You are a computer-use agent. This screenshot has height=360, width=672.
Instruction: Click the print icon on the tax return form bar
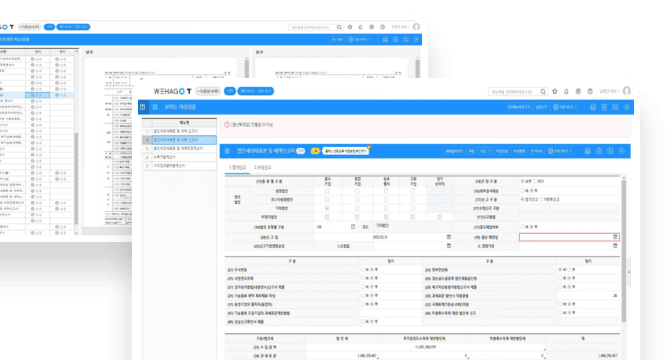[x=588, y=151]
